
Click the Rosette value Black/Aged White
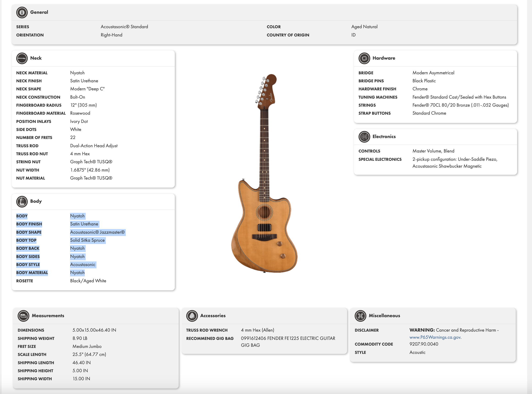88,281
